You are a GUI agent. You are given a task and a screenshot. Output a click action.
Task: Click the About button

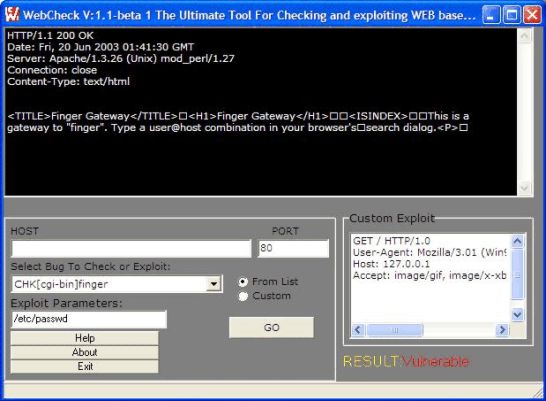point(85,352)
